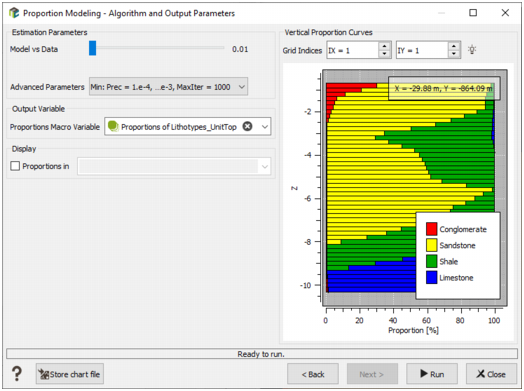The height and width of the screenshot is (391, 524).
Task: Click the greyed-out Next button
Action: (372, 374)
